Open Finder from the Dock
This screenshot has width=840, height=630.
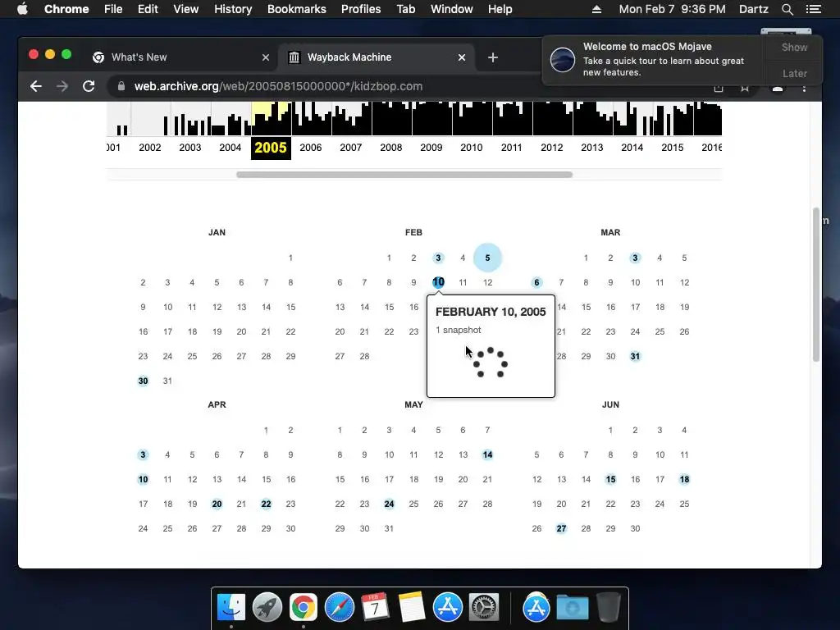click(x=231, y=607)
